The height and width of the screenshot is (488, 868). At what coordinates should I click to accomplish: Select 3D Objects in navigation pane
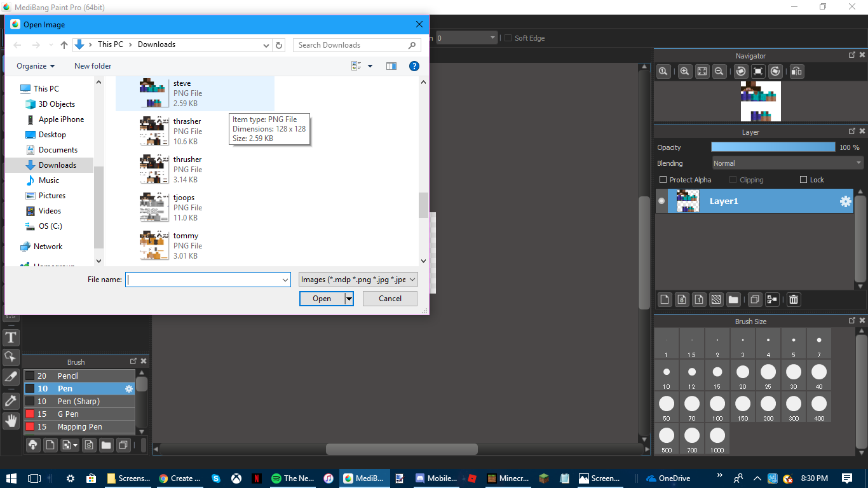tap(50, 104)
